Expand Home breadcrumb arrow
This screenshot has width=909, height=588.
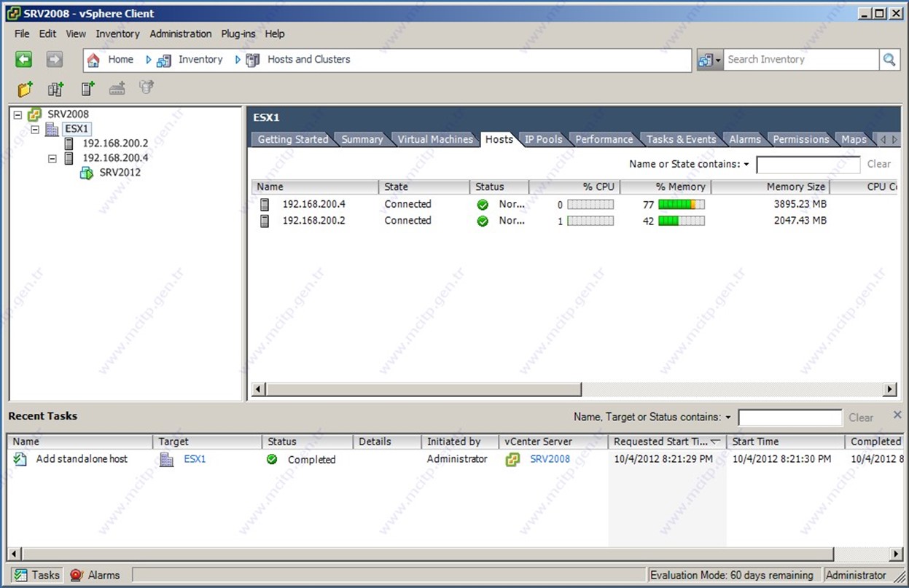[149, 60]
